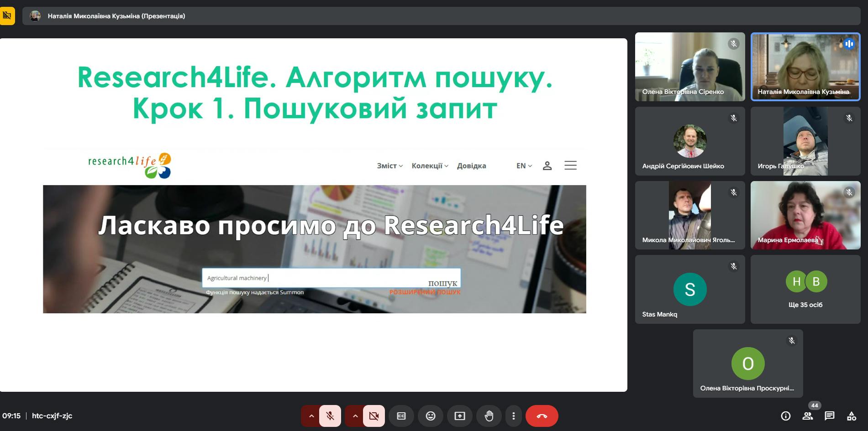Screen dimensions: 868x431
Task: Click the O avatar of Олена Проскурні
Action: point(748,363)
